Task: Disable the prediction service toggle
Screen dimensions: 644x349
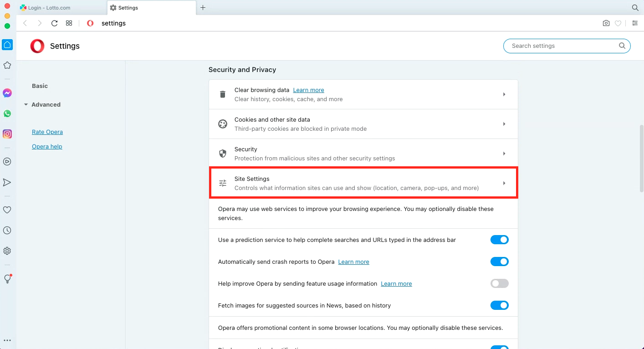Action: pyautogui.click(x=500, y=240)
